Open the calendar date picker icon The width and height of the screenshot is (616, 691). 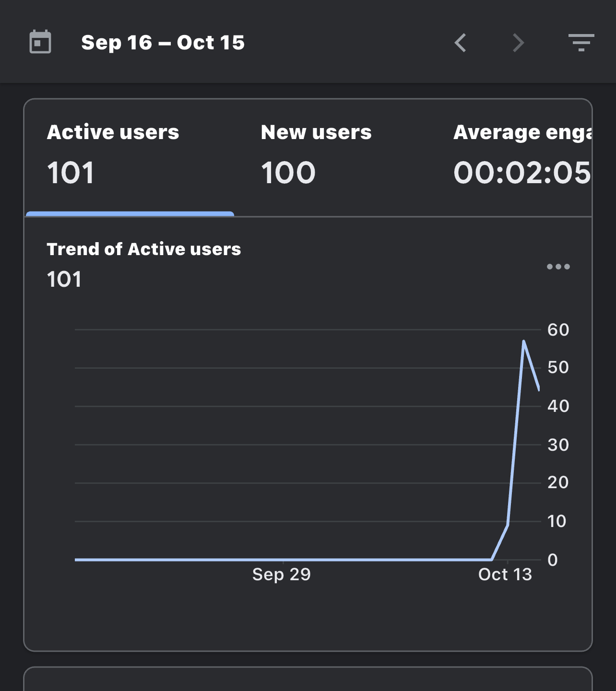tap(40, 42)
